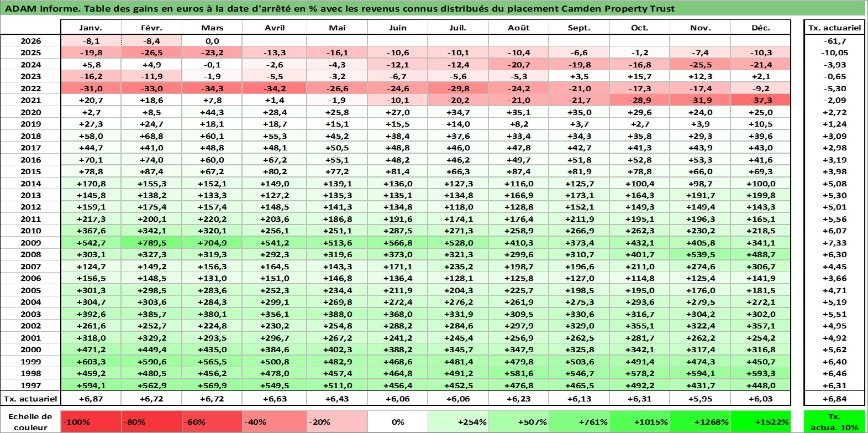Select the +7,33 actuarial rate for 2009

coord(834,243)
